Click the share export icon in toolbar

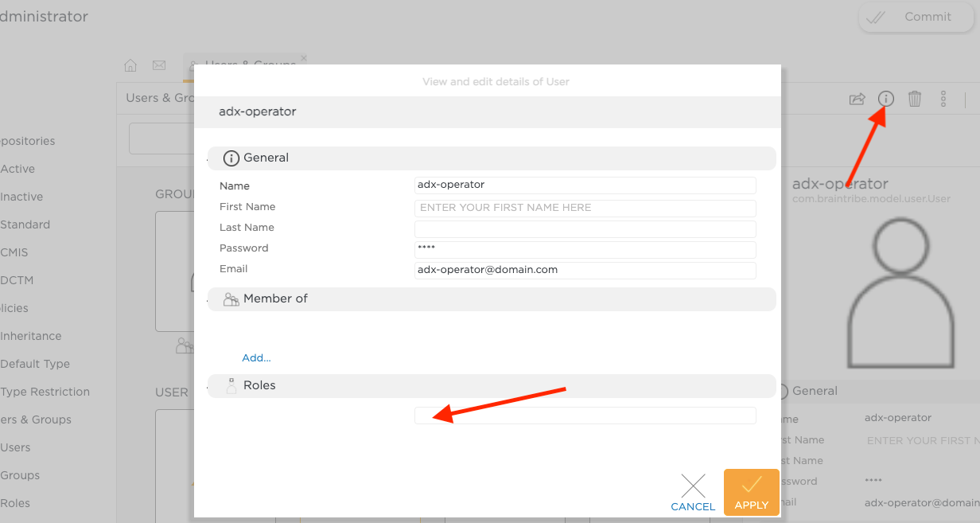857,99
